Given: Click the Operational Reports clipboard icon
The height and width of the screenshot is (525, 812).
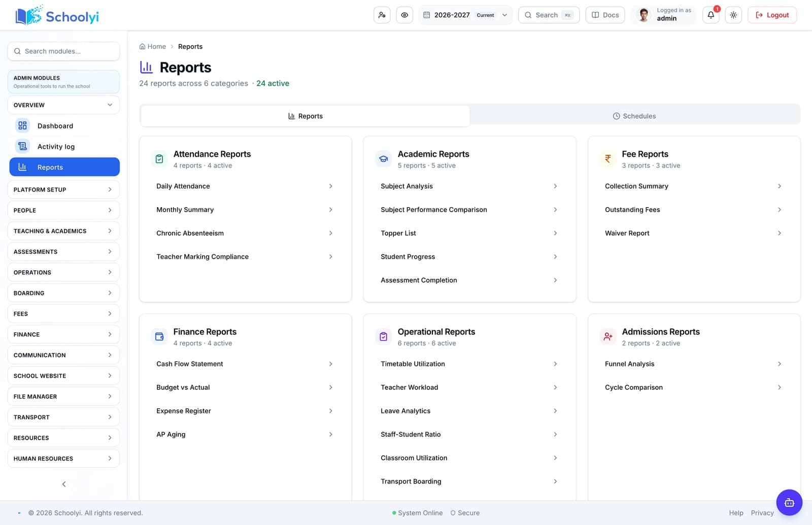Looking at the screenshot, I should (x=384, y=337).
